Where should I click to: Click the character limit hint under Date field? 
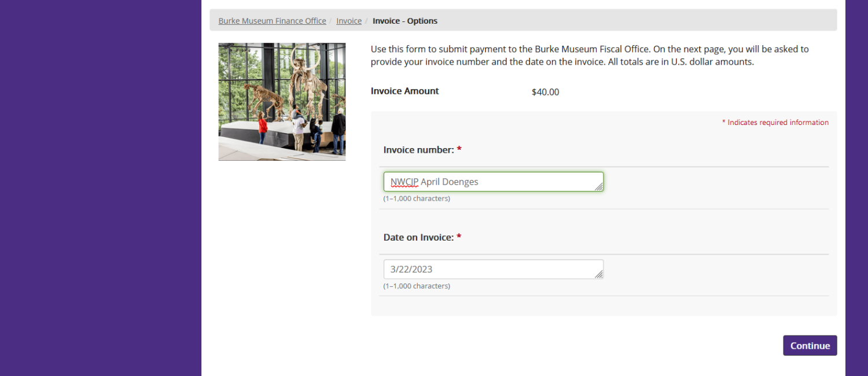pos(417,286)
